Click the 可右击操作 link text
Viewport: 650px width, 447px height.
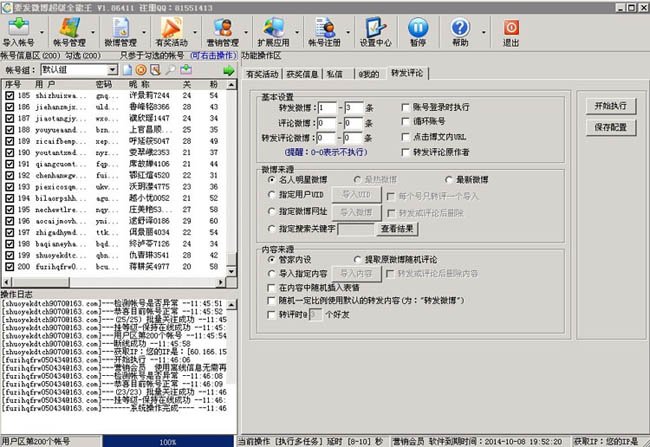pyautogui.click(x=213, y=56)
